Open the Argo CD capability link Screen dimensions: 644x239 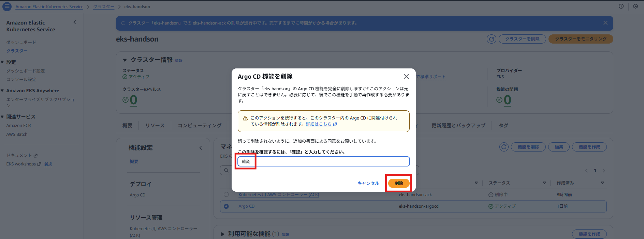[246, 206]
